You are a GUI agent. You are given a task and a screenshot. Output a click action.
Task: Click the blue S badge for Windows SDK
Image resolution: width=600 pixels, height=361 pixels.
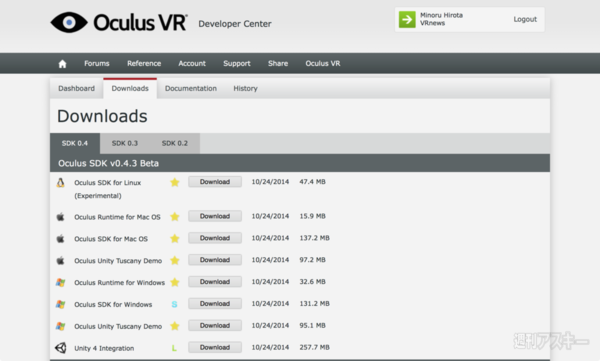click(174, 304)
